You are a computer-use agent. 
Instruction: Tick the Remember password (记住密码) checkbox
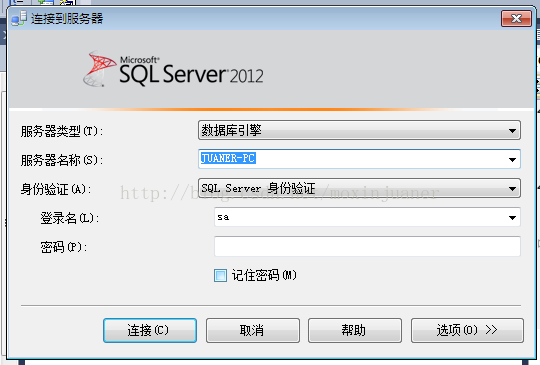(x=220, y=275)
